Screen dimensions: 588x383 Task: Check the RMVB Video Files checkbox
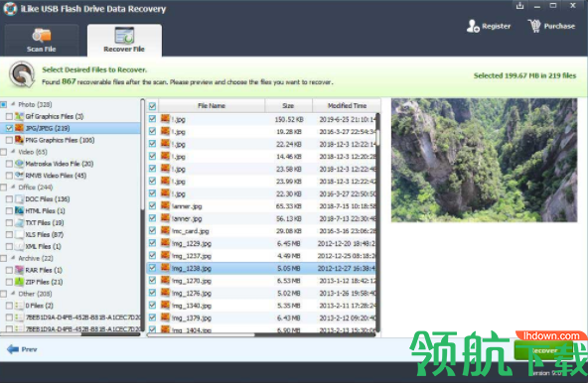coord(9,176)
